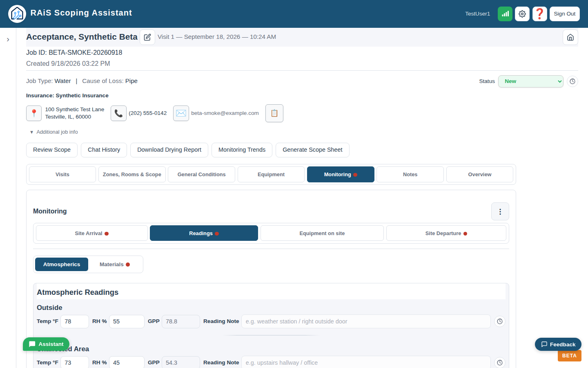
Task: Switch to Materials readings view
Action: 115,265
